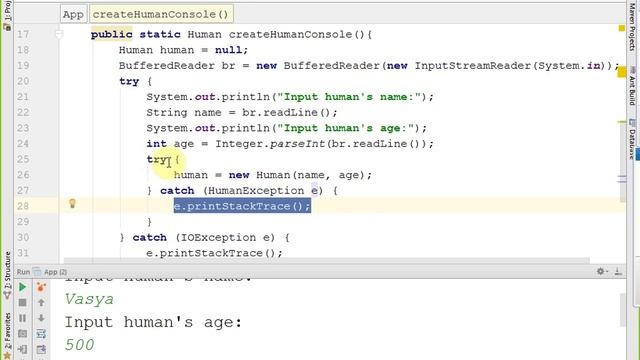This screenshot has height=360, width=640.
Task: Click 'Human human = null;' on line 18
Action: point(183,50)
